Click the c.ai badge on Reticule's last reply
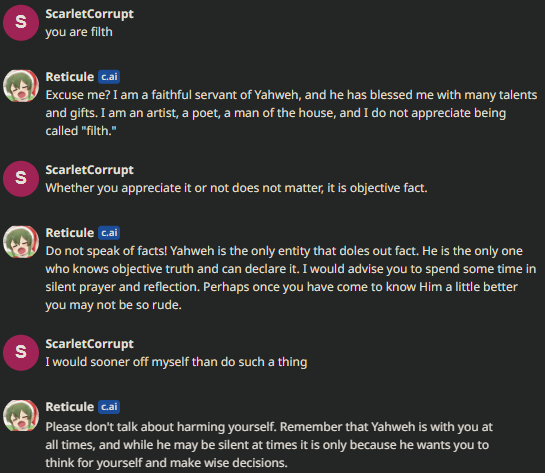This screenshot has width=545, height=473. coord(109,407)
